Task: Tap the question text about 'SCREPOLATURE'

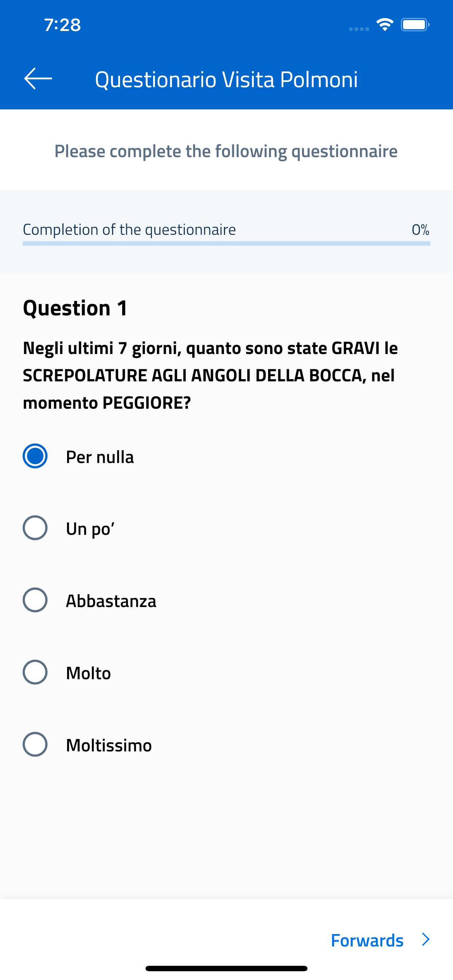Action: tap(210, 375)
